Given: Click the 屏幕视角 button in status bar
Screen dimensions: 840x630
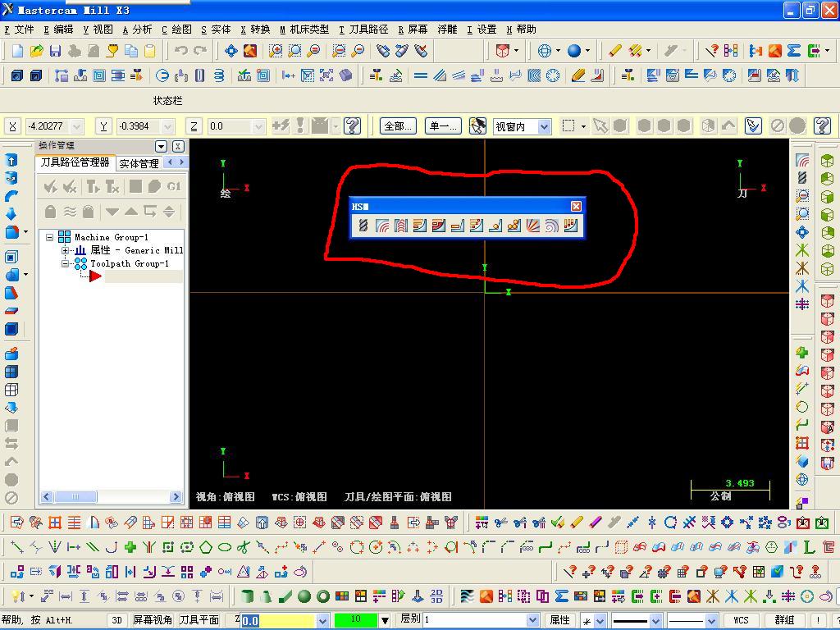Looking at the screenshot, I should coord(152,620).
